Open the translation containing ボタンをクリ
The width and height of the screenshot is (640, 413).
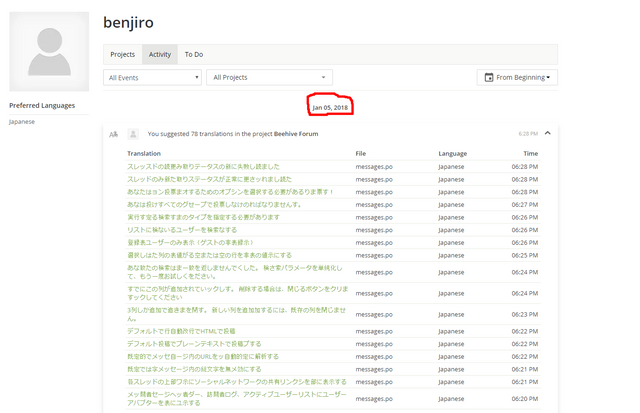click(x=238, y=293)
